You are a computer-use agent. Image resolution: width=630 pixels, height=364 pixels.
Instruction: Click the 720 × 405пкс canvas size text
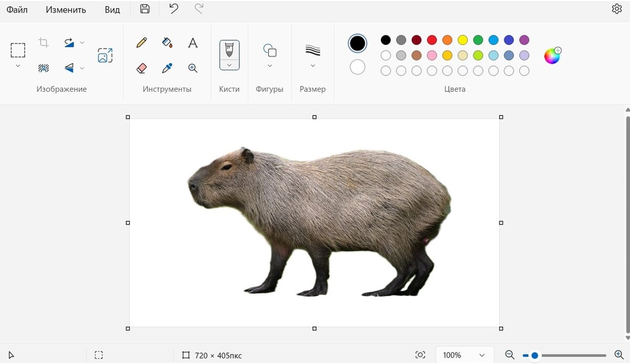point(218,356)
